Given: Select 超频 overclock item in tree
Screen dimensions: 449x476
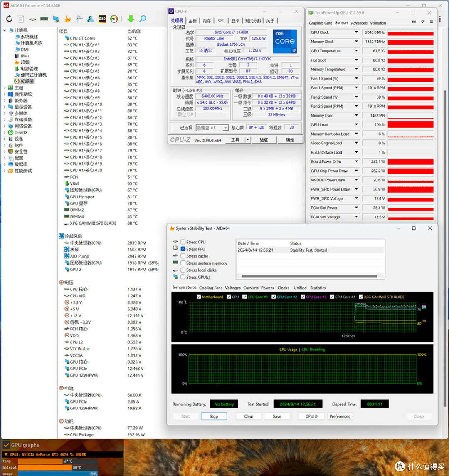Looking at the screenshot, I should [x=25, y=62].
